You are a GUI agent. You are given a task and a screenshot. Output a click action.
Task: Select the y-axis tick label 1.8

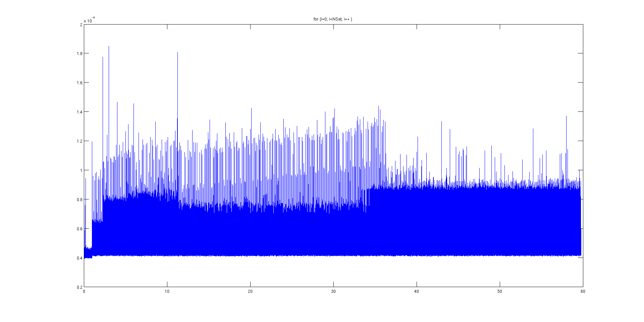[x=79, y=53]
